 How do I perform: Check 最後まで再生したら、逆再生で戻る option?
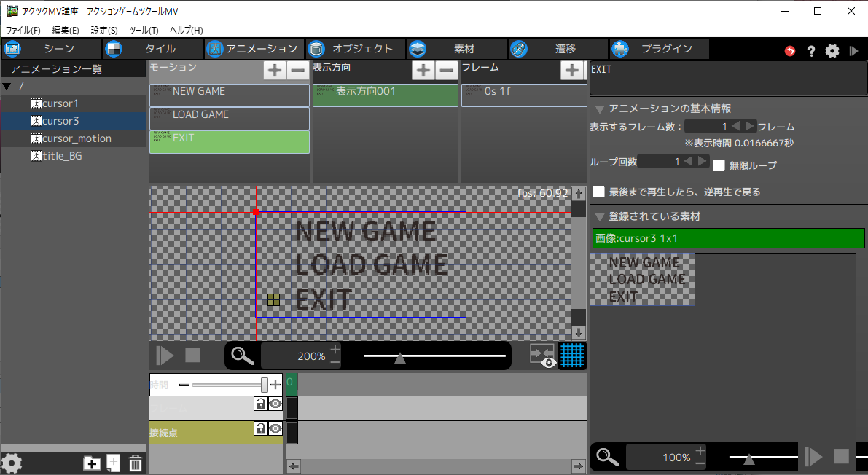click(598, 192)
